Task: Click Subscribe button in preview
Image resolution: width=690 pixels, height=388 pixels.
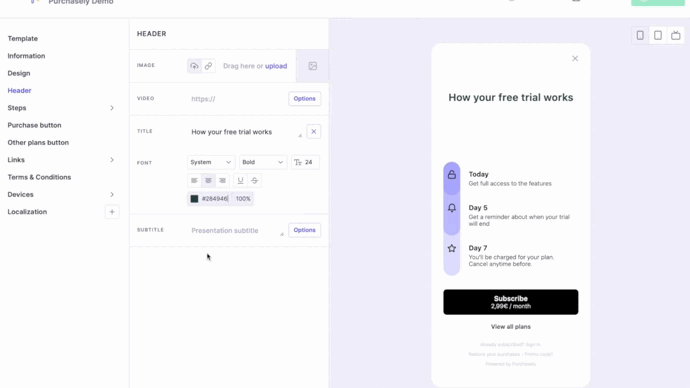Action: [510, 302]
